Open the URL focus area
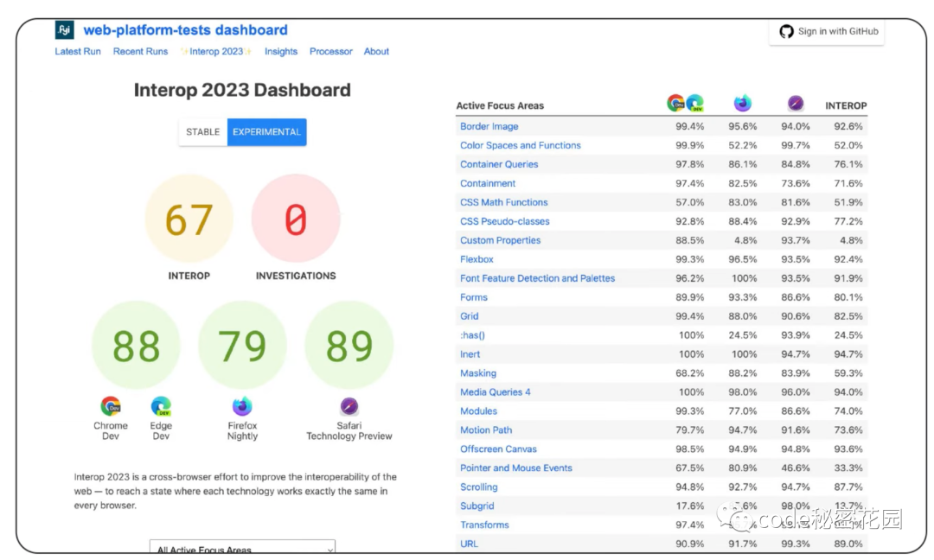934x560 pixels. pos(469,544)
